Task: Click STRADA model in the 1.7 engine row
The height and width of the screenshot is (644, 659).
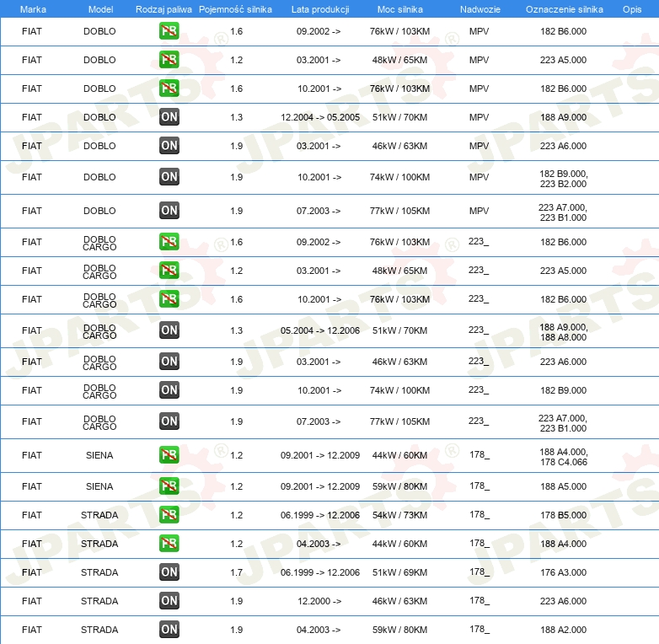Action: point(99,572)
